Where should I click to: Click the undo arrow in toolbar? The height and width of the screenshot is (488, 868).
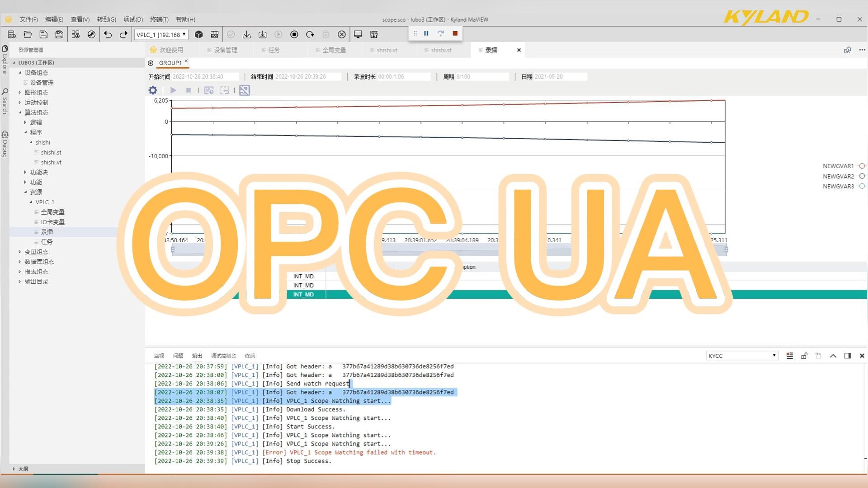(108, 34)
